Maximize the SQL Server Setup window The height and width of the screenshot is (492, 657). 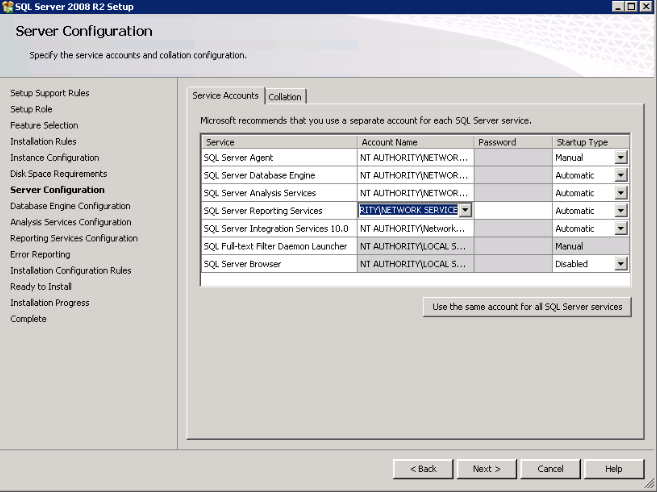(631, 7)
